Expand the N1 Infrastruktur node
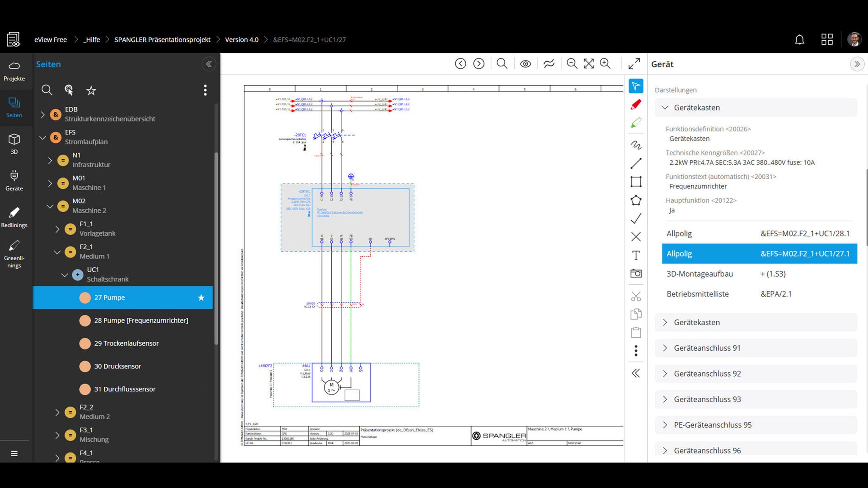This screenshot has width=868, height=488. click(x=50, y=160)
